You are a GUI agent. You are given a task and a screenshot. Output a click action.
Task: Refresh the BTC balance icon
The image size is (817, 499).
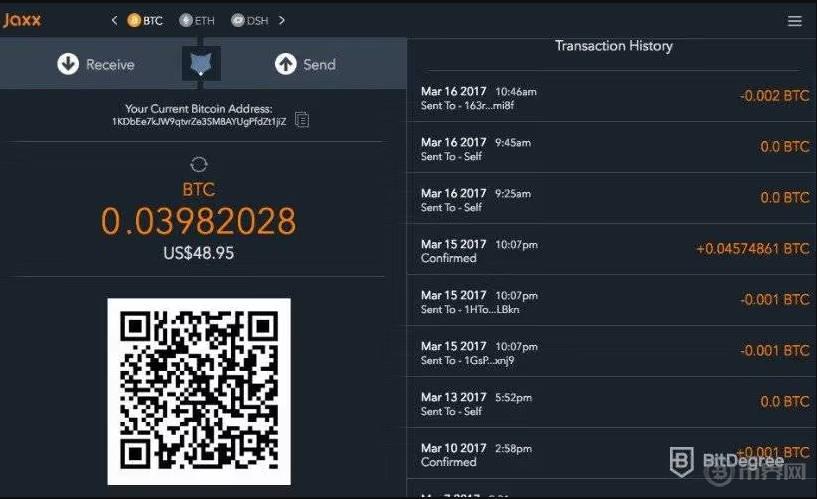coord(199,165)
